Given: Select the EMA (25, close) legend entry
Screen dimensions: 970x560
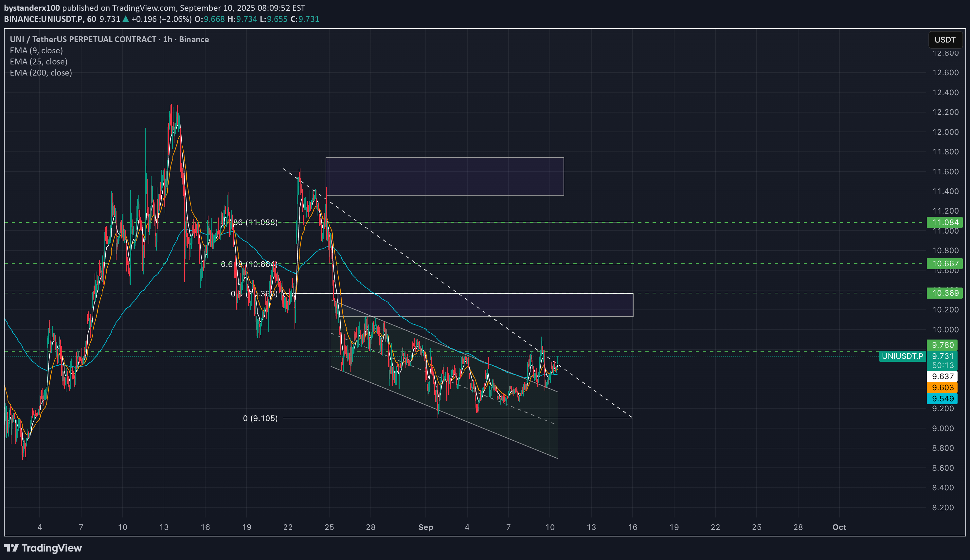Looking at the screenshot, I should (39, 61).
